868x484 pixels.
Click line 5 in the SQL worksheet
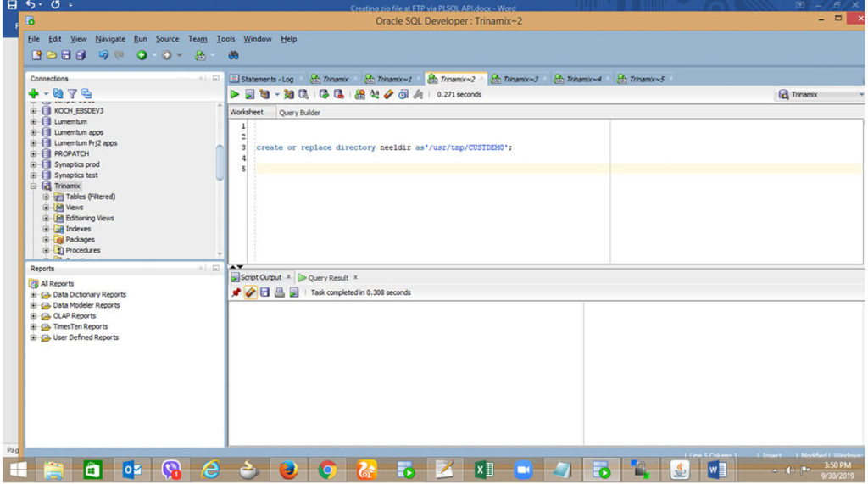[559, 169]
